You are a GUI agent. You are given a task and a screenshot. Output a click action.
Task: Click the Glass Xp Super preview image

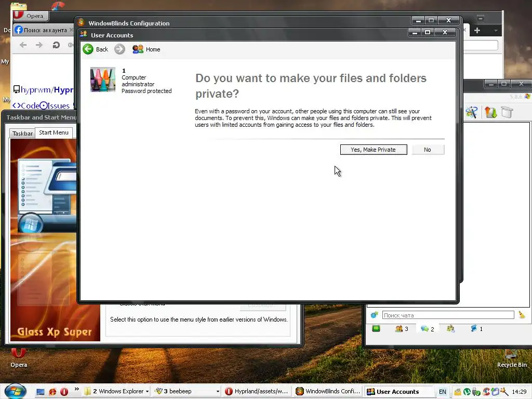pos(55,240)
